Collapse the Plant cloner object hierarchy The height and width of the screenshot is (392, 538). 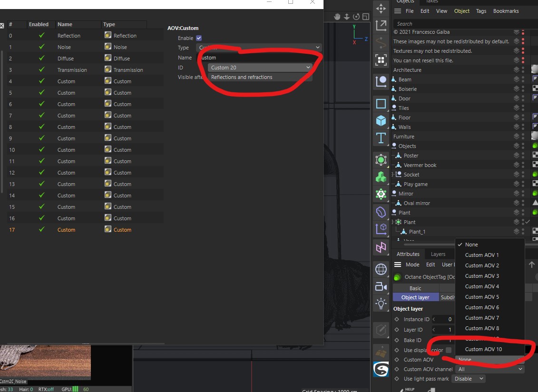click(x=393, y=222)
